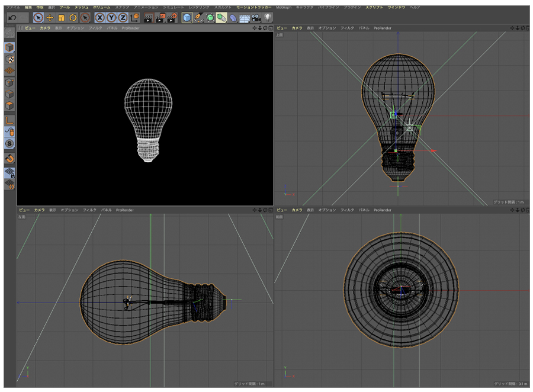Add a Cube primitive object
This screenshot has width=533, height=392.
187,18
